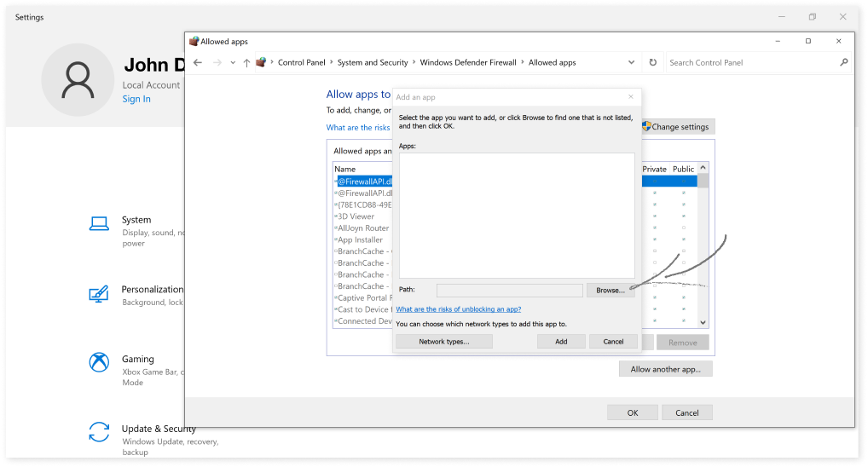Select the Connected Dev row
Viewport: 868px width, 467px height.
[x=364, y=321]
